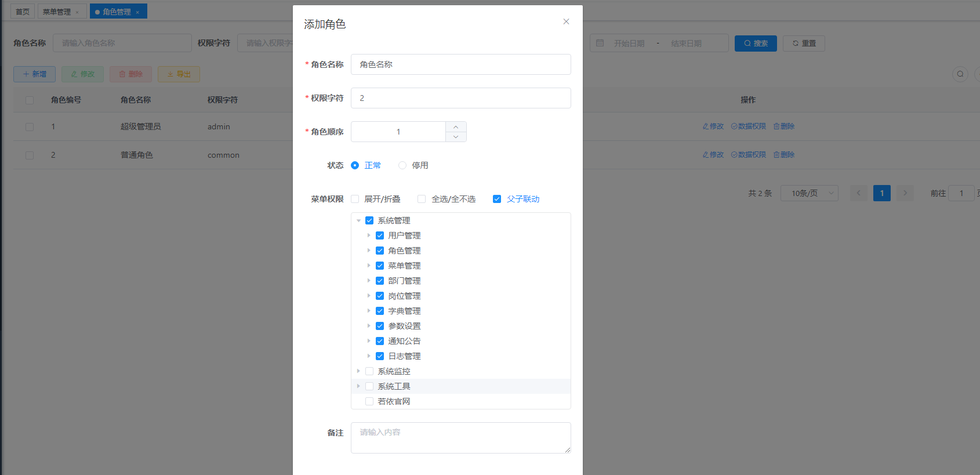This screenshot has height=475, width=980.
Task: Expand the 通知公告 tree node
Action: [369, 341]
